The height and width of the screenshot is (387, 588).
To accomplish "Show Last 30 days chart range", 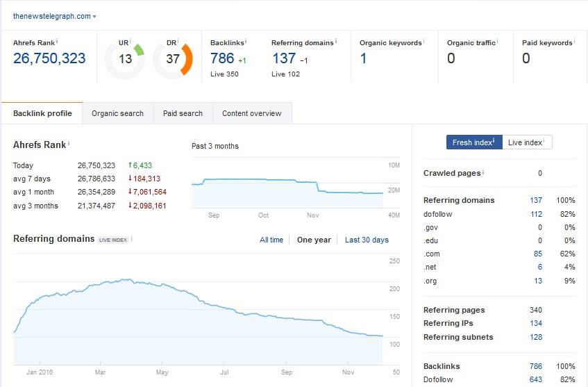I will pos(367,240).
